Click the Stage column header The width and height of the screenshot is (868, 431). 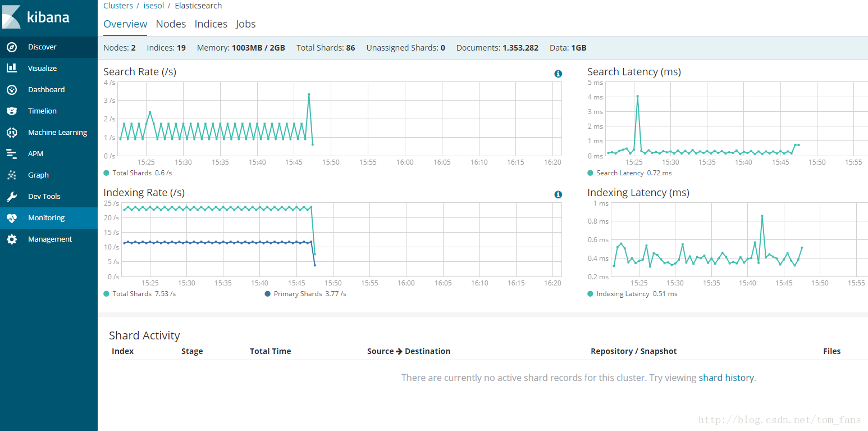point(192,351)
